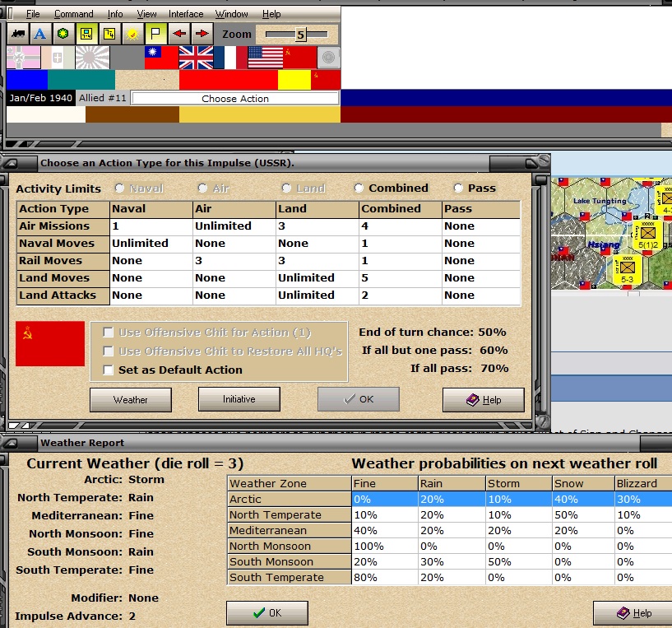
Task: Click the locomotive rail icon in toolbar
Action: (18, 34)
